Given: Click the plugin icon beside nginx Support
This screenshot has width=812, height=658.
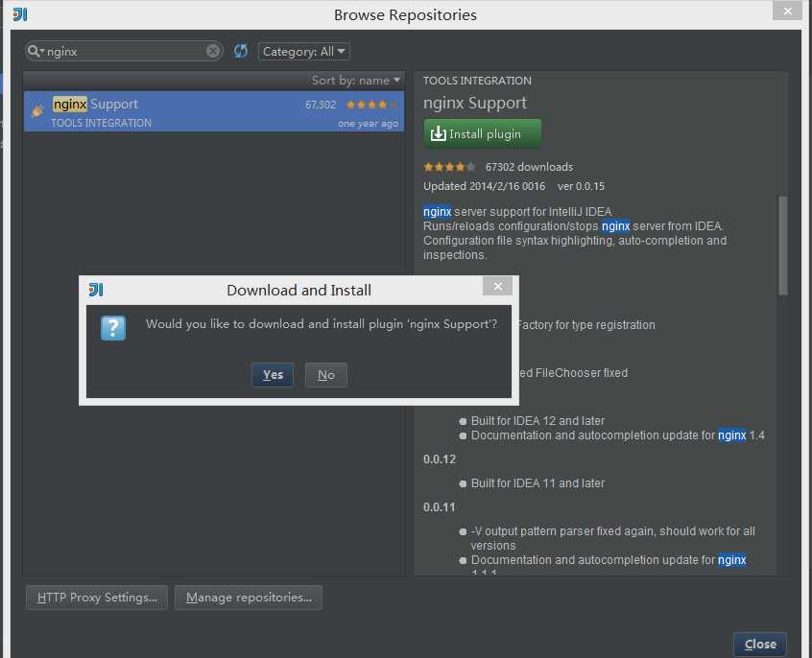Looking at the screenshot, I should point(37,110).
